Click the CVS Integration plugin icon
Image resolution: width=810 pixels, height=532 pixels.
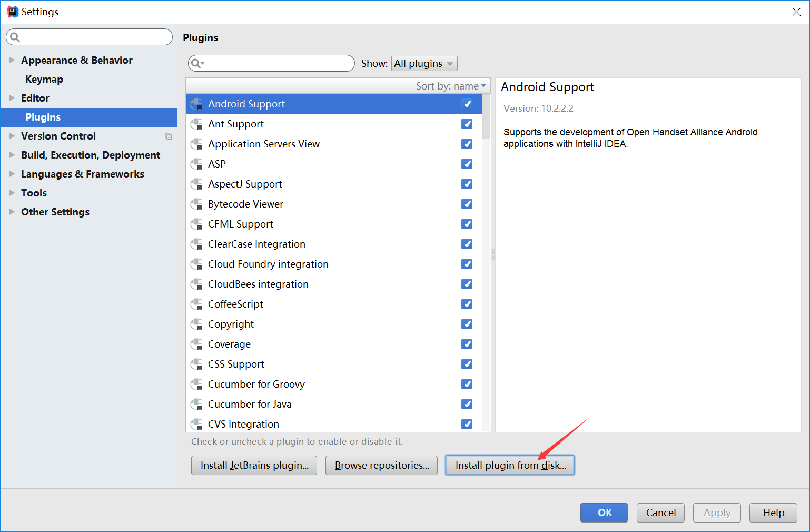[x=196, y=425]
